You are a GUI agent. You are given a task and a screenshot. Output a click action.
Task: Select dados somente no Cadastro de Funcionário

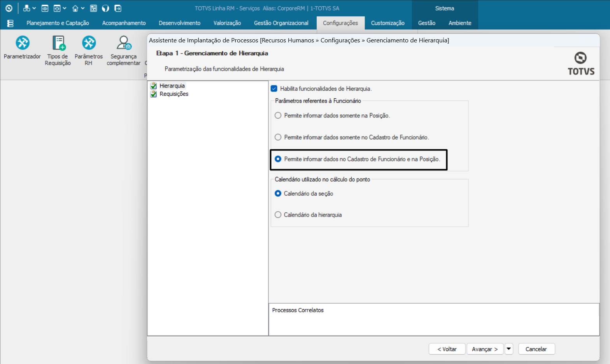coord(278,137)
